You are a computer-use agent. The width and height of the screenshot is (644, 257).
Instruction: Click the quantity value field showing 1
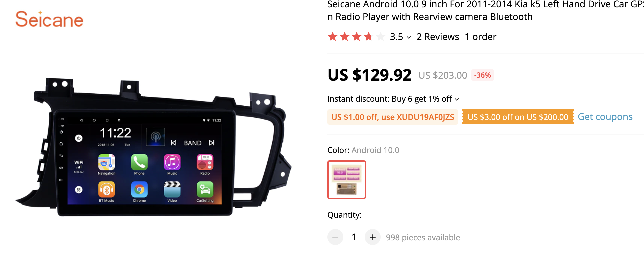(354, 237)
